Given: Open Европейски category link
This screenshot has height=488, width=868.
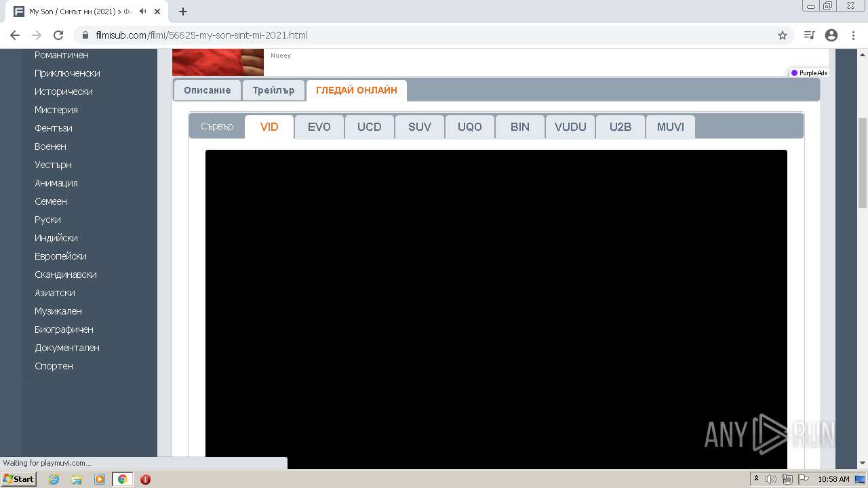Looking at the screenshot, I should click(60, 256).
